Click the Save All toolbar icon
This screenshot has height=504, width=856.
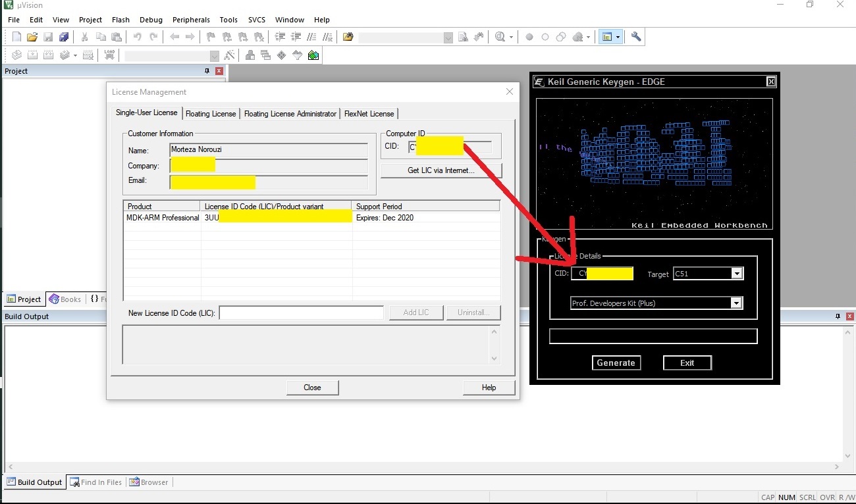[x=64, y=38]
